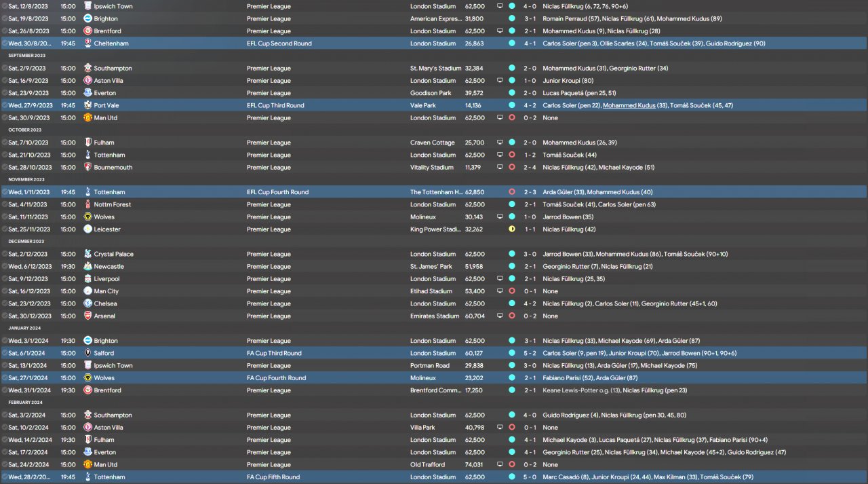Click the Liverpool club badge
The width and height of the screenshot is (868, 484).
[x=88, y=279]
